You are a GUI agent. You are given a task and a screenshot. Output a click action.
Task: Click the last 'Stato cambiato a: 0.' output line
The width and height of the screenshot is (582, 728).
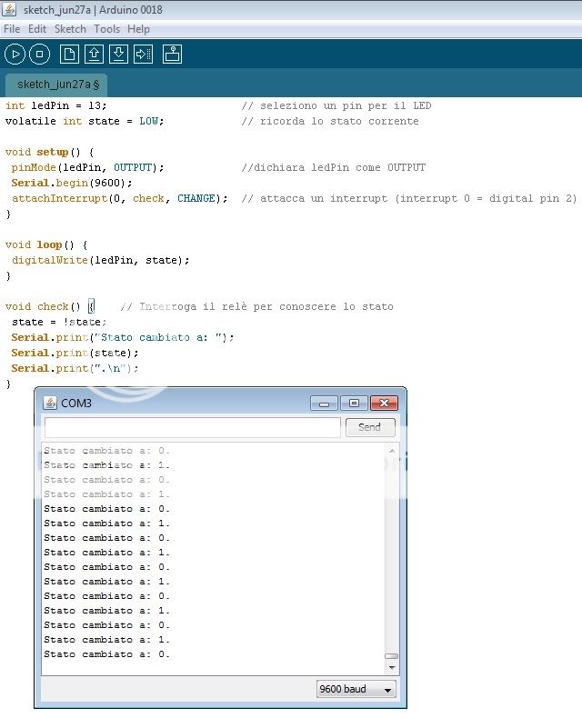[106, 654]
